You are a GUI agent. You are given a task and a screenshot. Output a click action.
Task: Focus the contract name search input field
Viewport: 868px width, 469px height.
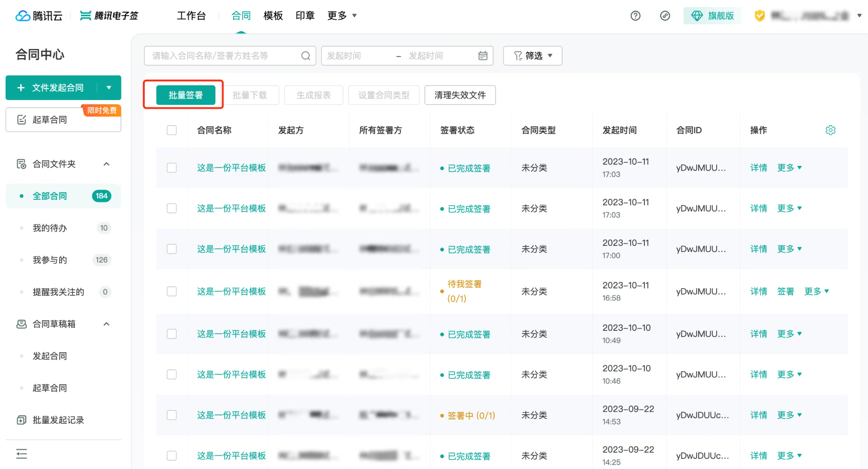pyautogui.click(x=225, y=56)
